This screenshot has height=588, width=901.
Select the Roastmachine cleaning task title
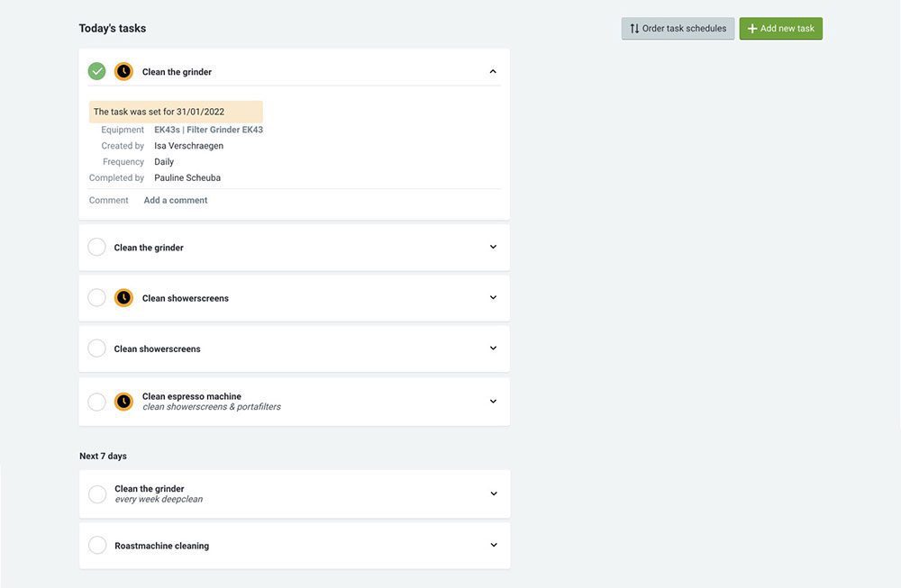[161, 546]
